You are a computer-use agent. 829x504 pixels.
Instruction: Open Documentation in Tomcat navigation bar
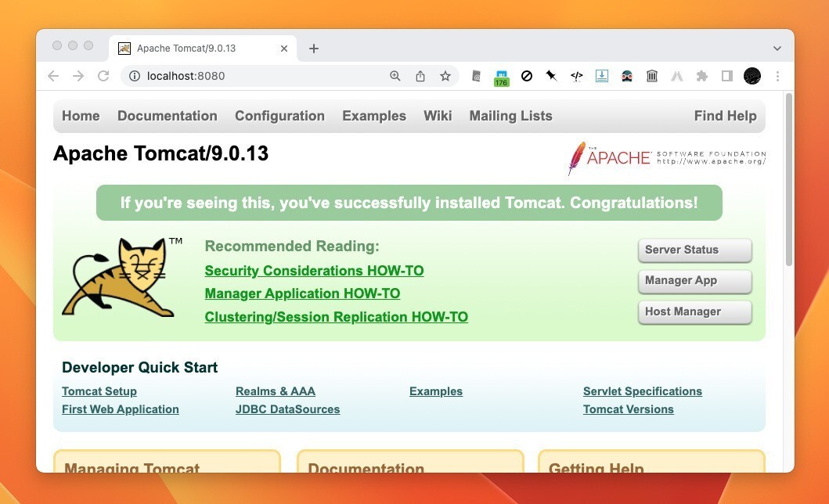click(x=167, y=116)
